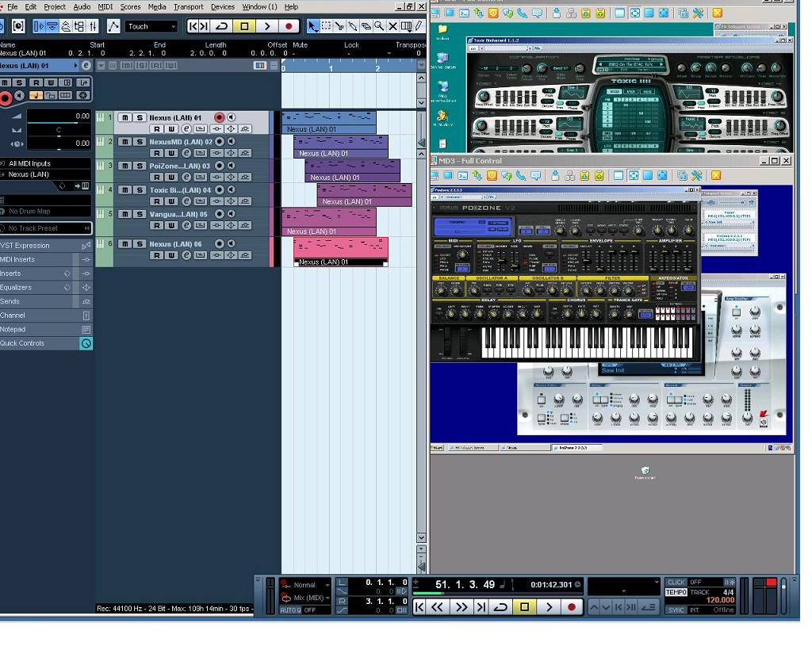Click Play in the transport panel

point(549,607)
